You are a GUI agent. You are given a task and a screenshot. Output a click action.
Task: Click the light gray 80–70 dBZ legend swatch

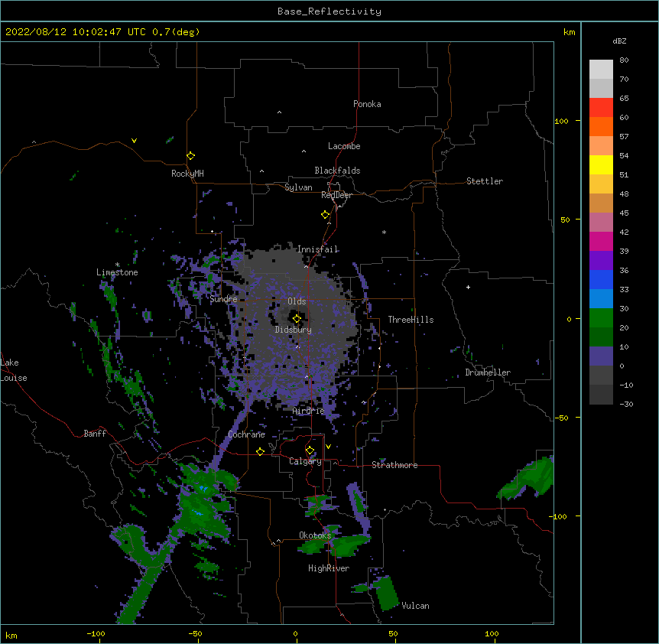[x=601, y=70]
